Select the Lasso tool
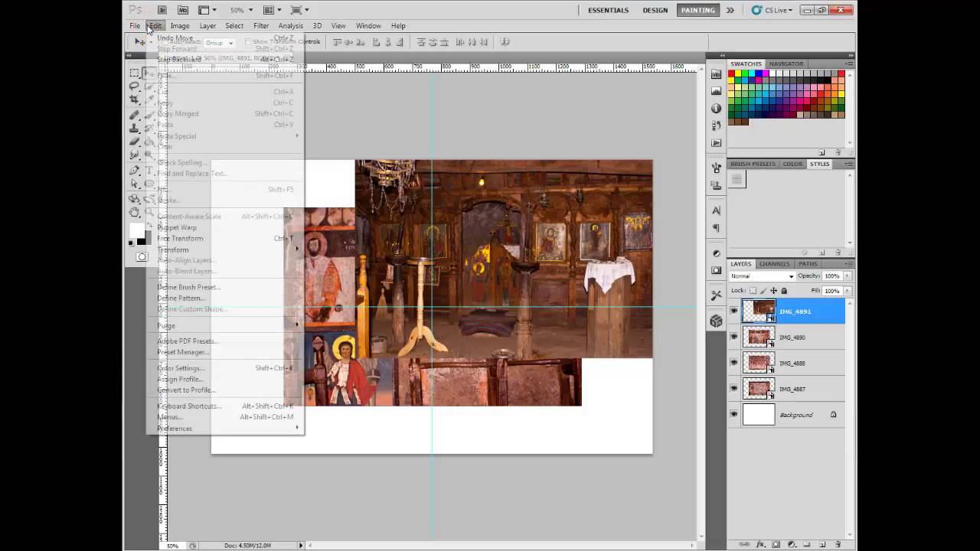 135,86
